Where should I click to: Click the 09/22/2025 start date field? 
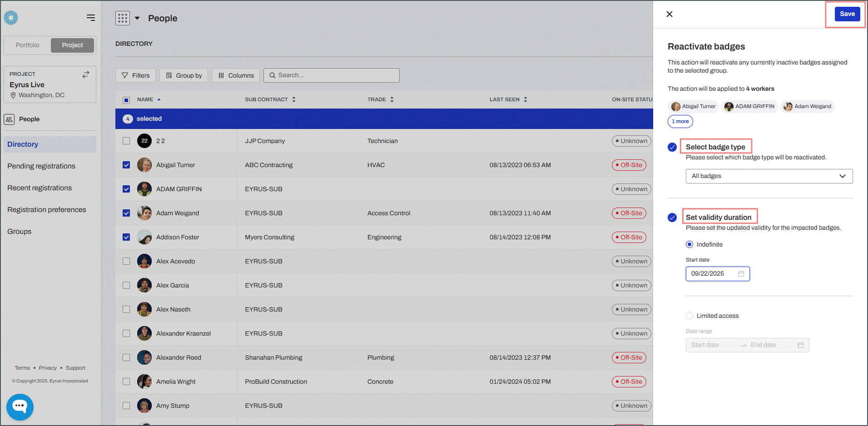[x=718, y=274]
